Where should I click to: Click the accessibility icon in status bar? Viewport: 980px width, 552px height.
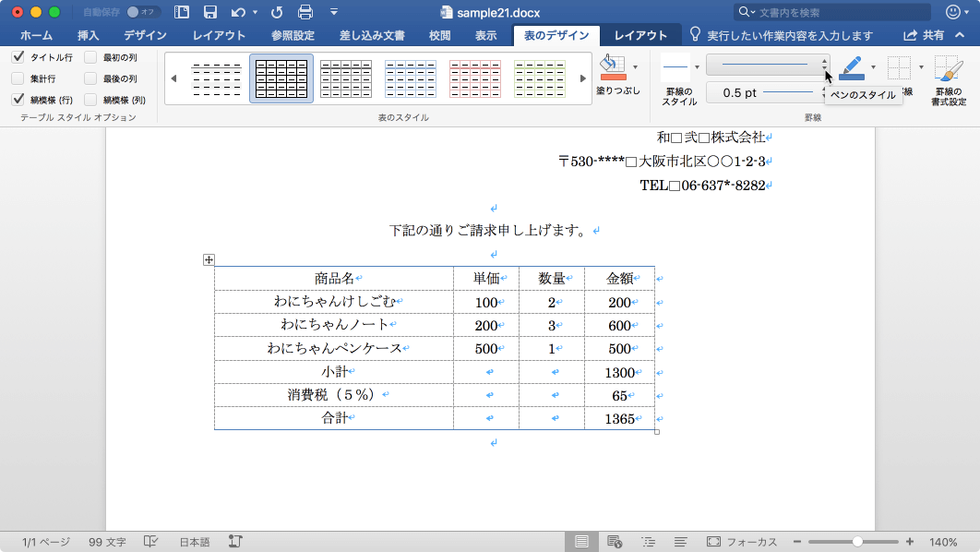[235, 542]
